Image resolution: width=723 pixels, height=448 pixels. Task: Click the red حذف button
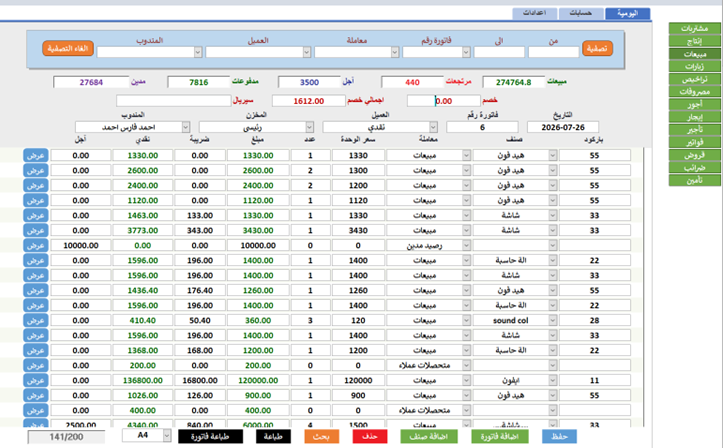(x=370, y=436)
